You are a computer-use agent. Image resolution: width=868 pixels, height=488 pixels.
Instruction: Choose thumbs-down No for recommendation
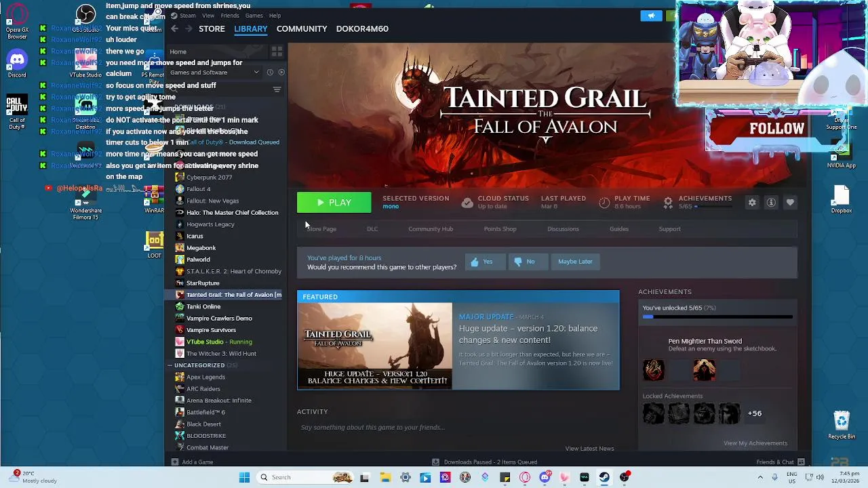tap(527, 262)
